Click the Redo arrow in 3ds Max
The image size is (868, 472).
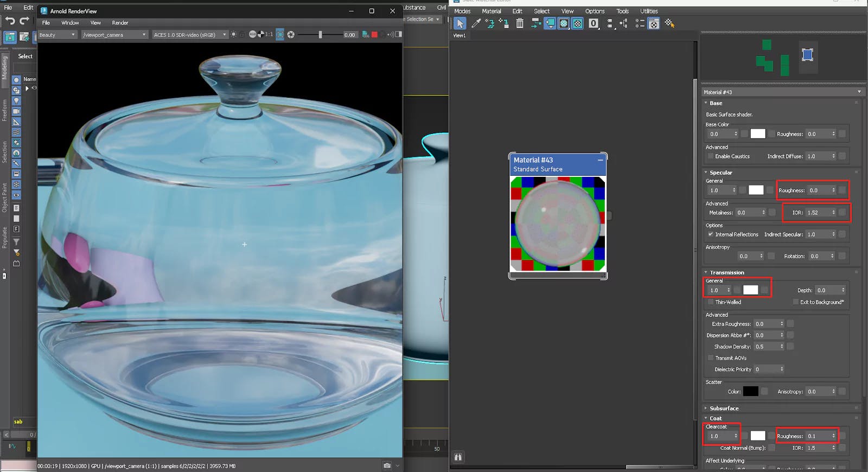pos(24,21)
